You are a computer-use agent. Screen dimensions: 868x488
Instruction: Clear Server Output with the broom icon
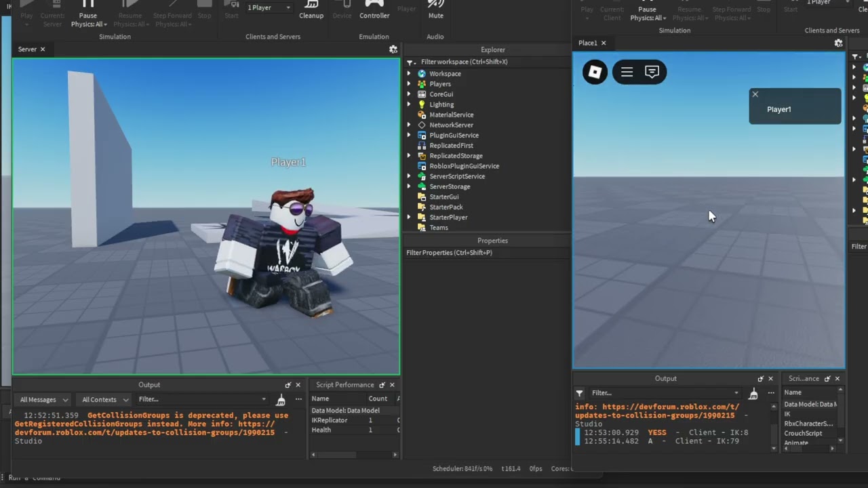tap(281, 400)
